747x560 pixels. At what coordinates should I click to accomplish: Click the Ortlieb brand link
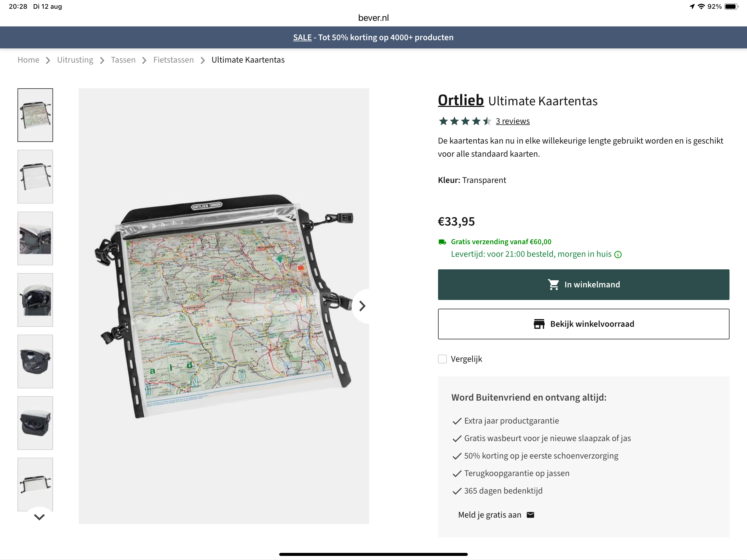coord(461,100)
